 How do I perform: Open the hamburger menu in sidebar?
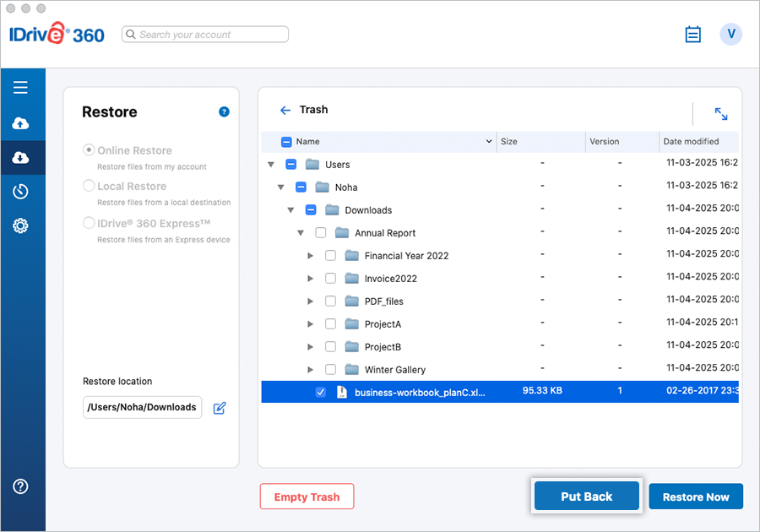tap(20, 88)
